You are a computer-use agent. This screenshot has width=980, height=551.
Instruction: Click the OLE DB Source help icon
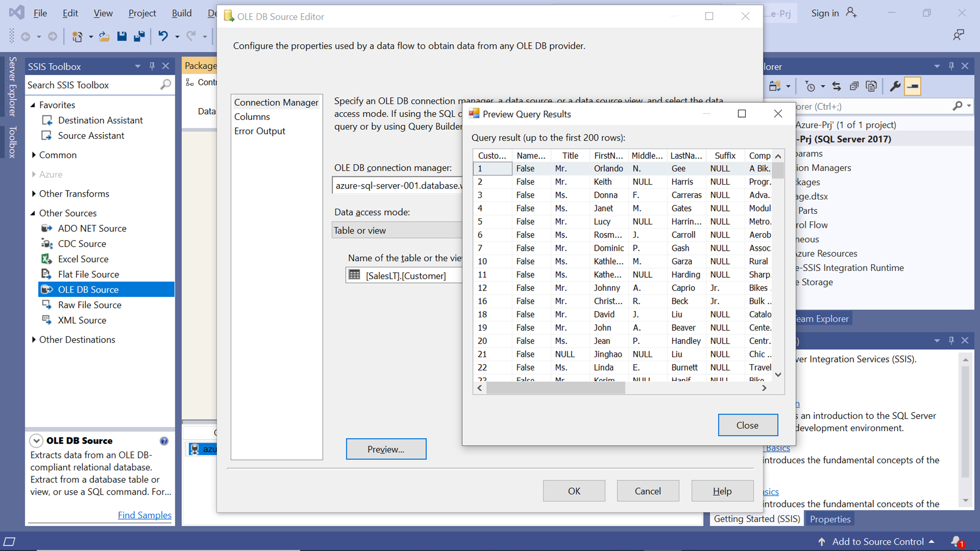164,441
